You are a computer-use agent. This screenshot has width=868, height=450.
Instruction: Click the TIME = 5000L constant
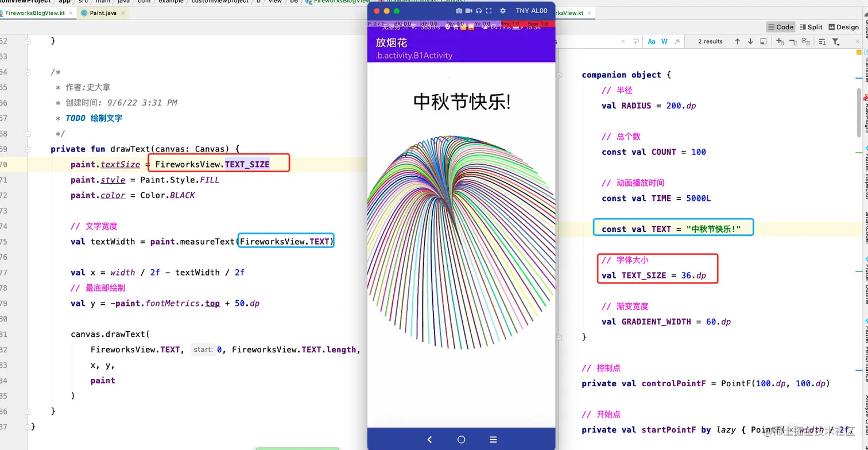point(656,199)
